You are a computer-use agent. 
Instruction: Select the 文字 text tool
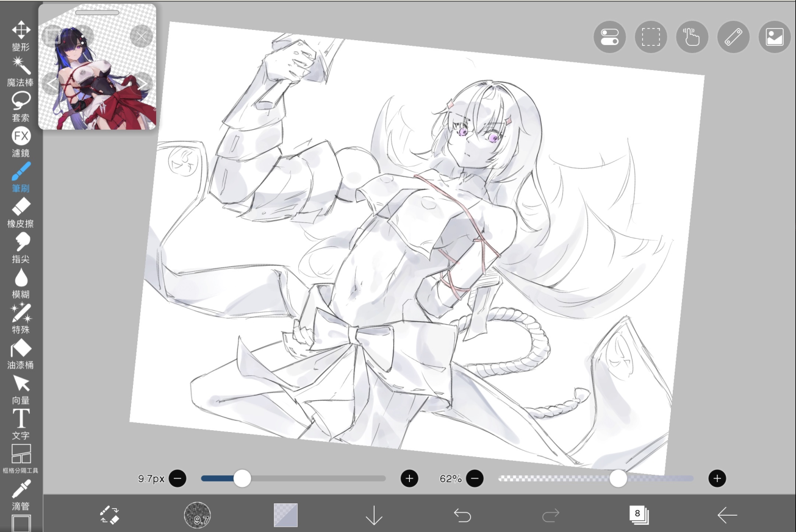[21, 425]
